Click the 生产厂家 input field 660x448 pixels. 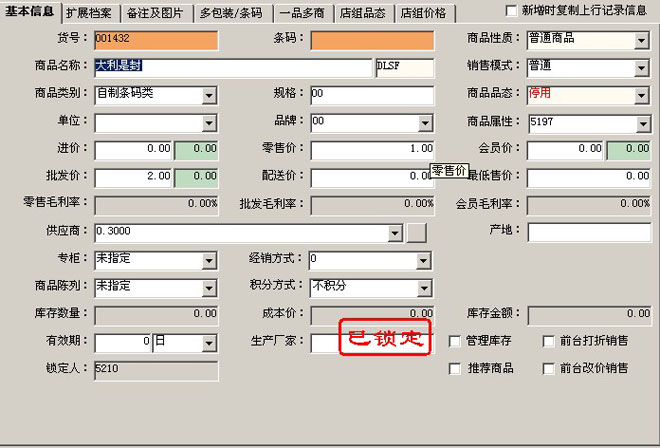[372, 343]
